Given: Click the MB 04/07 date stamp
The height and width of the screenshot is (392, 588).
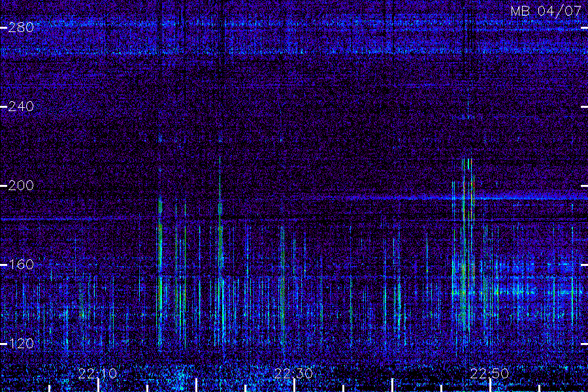Looking at the screenshot, I should click(546, 11).
